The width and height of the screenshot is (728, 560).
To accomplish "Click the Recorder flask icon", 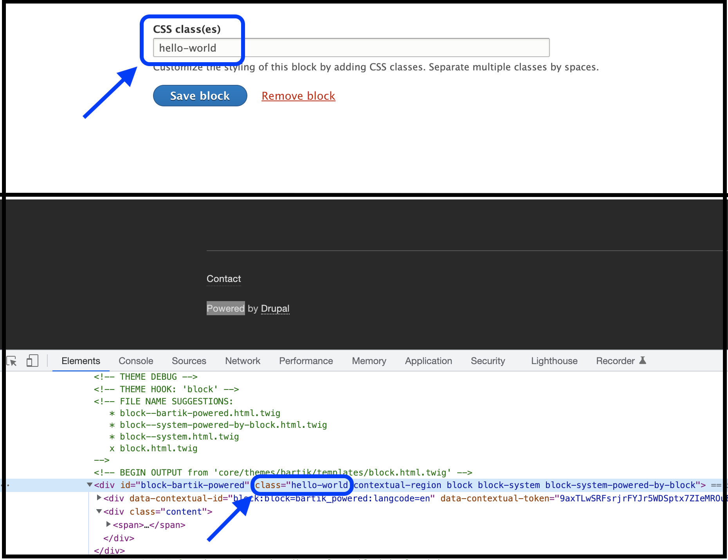I will coord(643,360).
